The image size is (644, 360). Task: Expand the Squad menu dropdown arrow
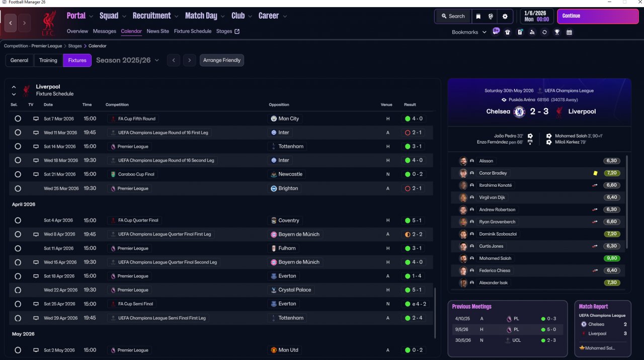coord(124,17)
